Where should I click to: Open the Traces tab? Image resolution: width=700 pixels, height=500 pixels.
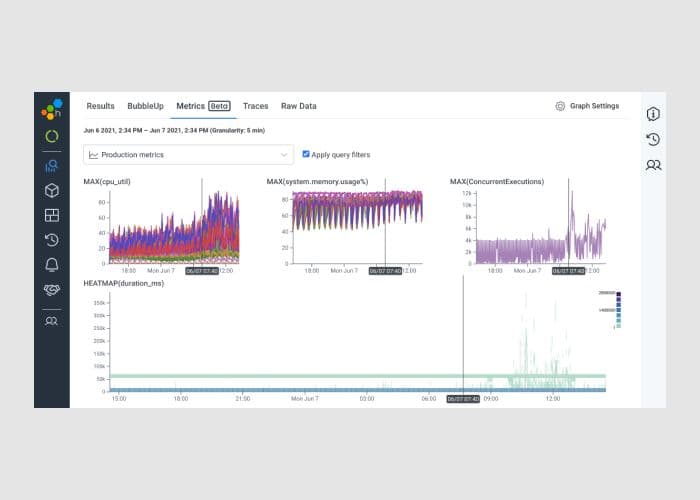pyautogui.click(x=255, y=106)
